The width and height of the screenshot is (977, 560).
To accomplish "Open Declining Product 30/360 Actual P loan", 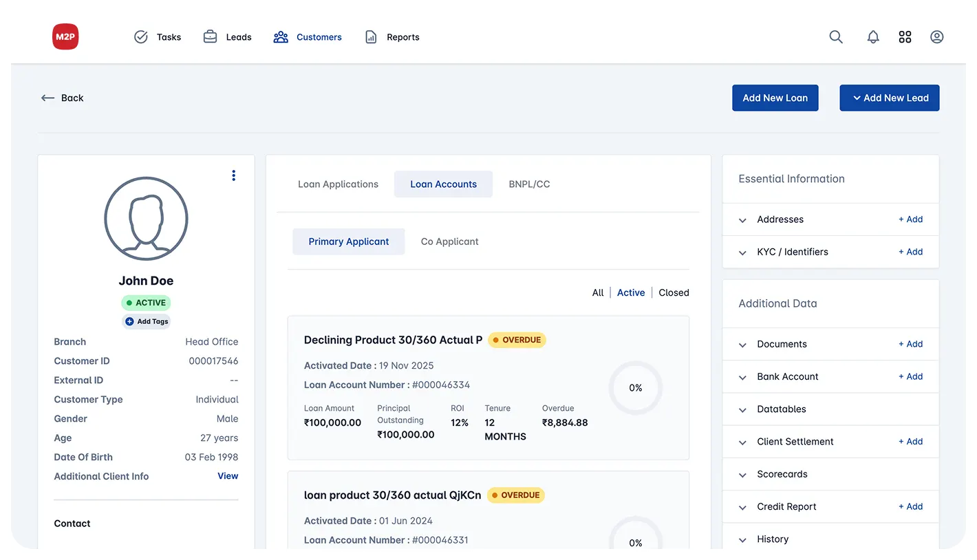I will pos(394,340).
